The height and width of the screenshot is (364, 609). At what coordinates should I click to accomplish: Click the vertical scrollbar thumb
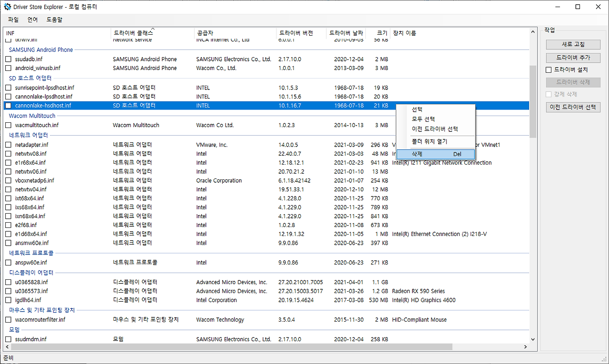(x=533, y=101)
